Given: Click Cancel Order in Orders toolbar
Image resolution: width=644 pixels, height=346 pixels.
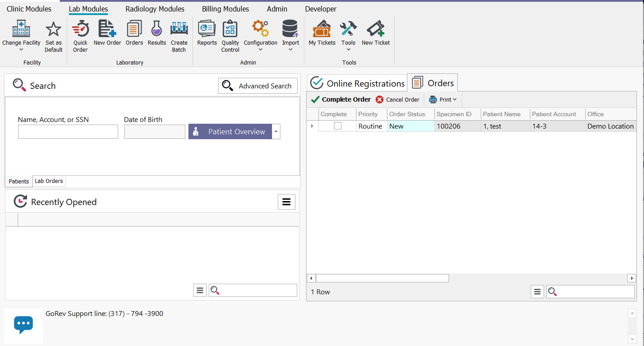Looking at the screenshot, I should pos(397,99).
